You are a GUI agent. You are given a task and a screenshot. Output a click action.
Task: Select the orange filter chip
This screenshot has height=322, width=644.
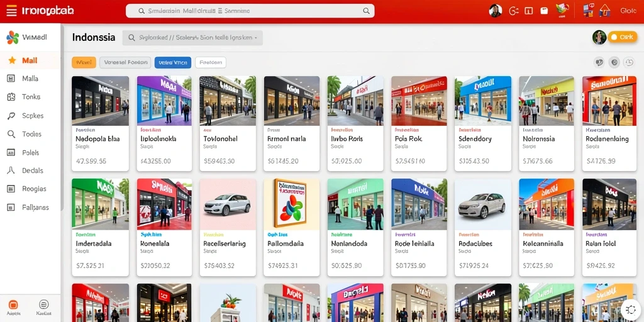(x=84, y=62)
